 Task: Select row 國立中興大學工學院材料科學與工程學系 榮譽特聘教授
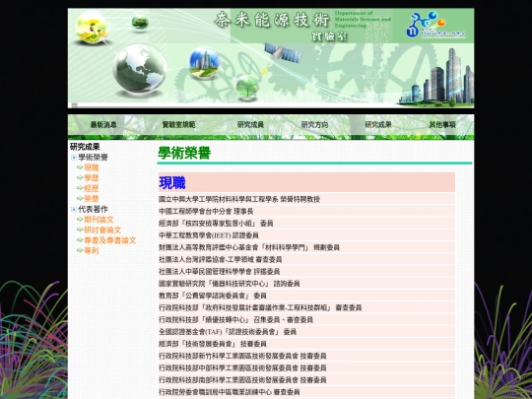(306, 199)
